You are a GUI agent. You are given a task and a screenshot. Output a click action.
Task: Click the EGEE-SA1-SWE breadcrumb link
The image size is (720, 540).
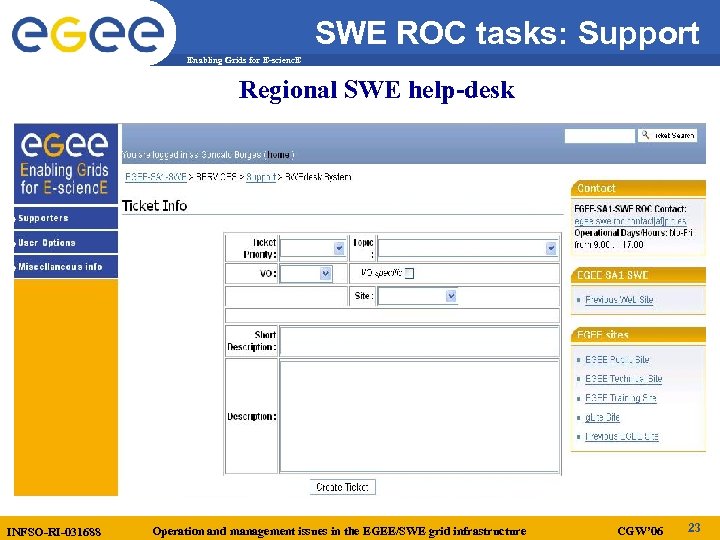coord(156,177)
